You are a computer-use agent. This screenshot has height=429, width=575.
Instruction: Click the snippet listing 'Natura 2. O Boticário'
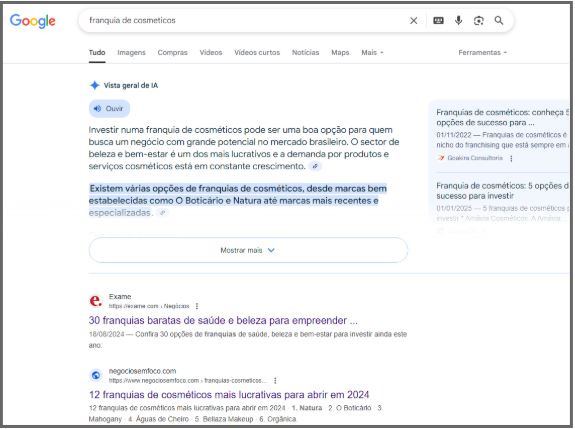235,414
